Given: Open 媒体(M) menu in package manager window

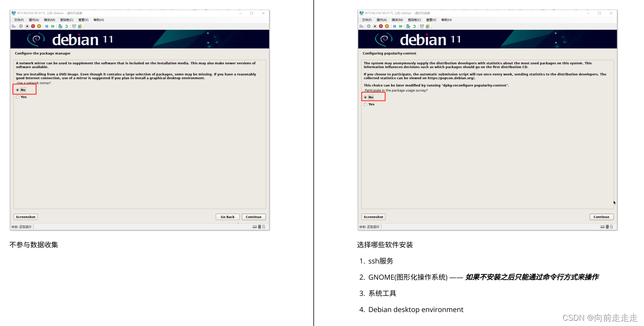Looking at the screenshot, I should click(49, 20).
